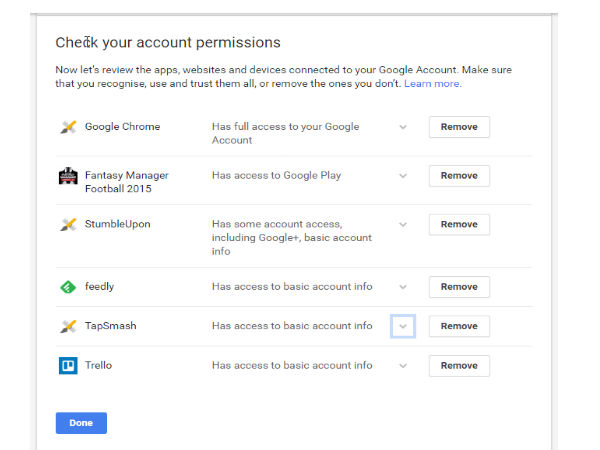Expand Fantasy Manager Football permission details

tap(403, 176)
